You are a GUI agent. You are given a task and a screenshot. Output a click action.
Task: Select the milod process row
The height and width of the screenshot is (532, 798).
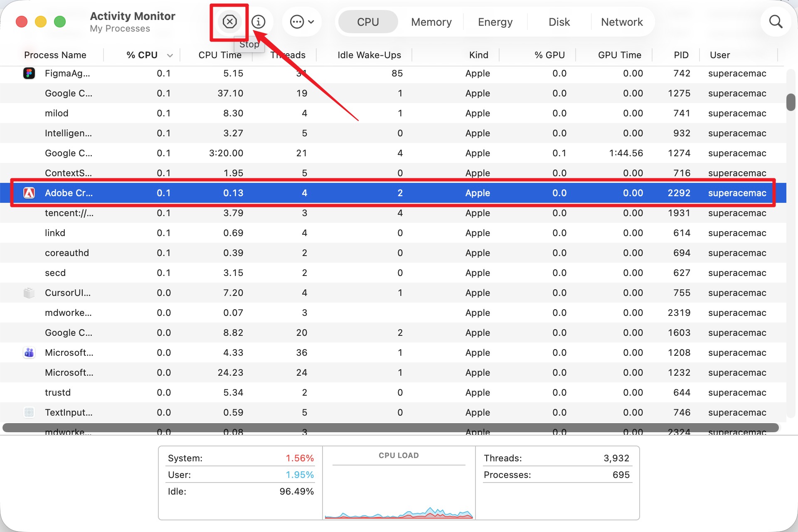click(x=393, y=113)
